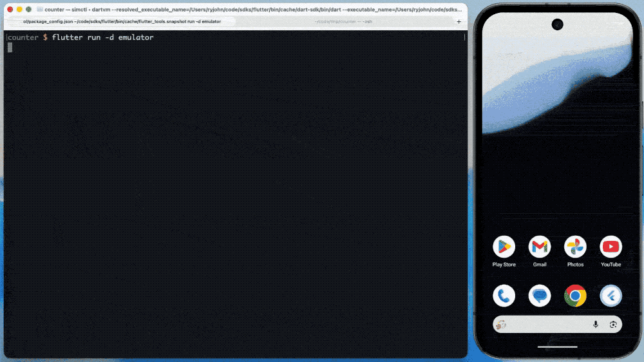Click the 'flutter run -d emulator' command text

102,37
